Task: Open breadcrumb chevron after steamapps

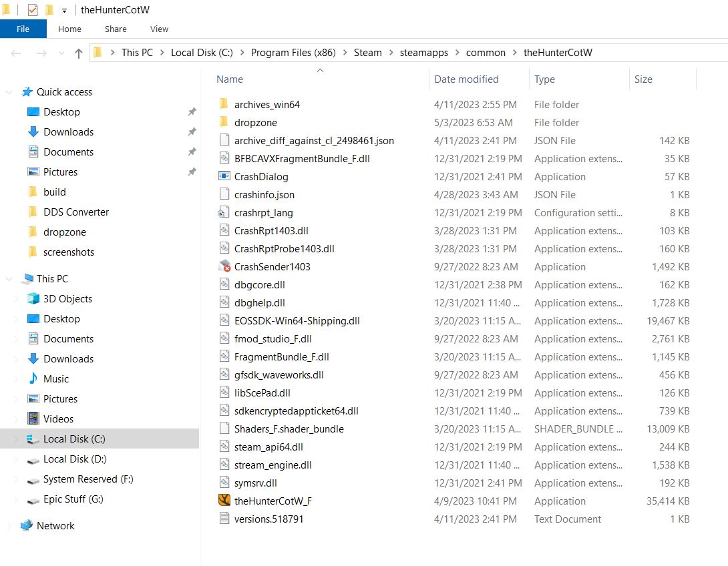Action: point(458,53)
